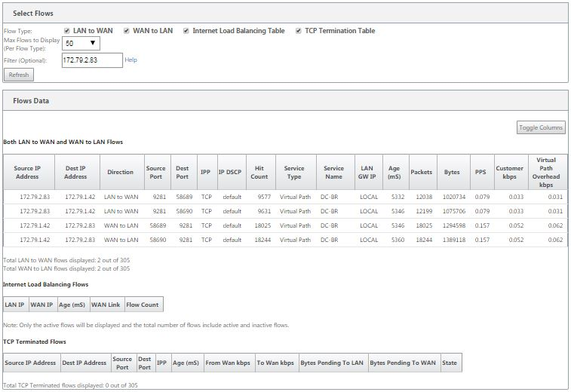The image size is (571, 392).
Task: Click the State header in TCP Terminated Flows
Action: tap(451, 363)
